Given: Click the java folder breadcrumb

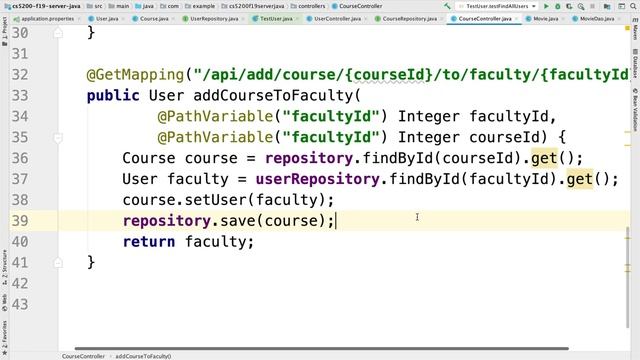Looking at the screenshot, I should click(144, 6).
